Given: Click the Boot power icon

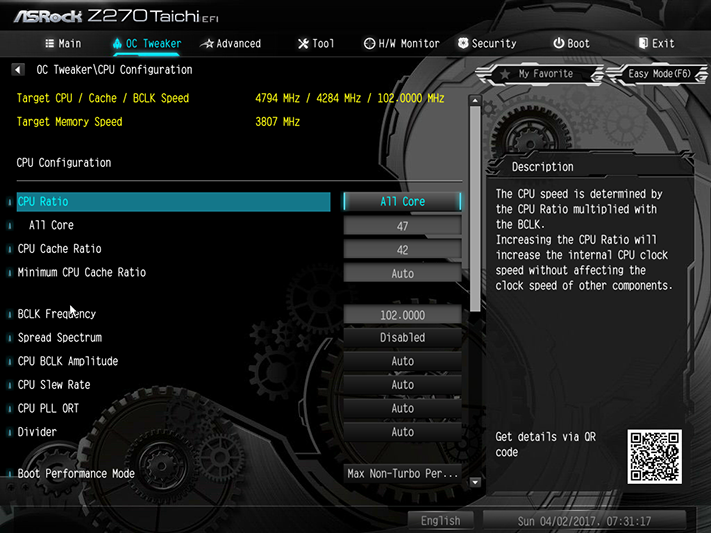Looking at the screenshot, I should coord(559,44).
